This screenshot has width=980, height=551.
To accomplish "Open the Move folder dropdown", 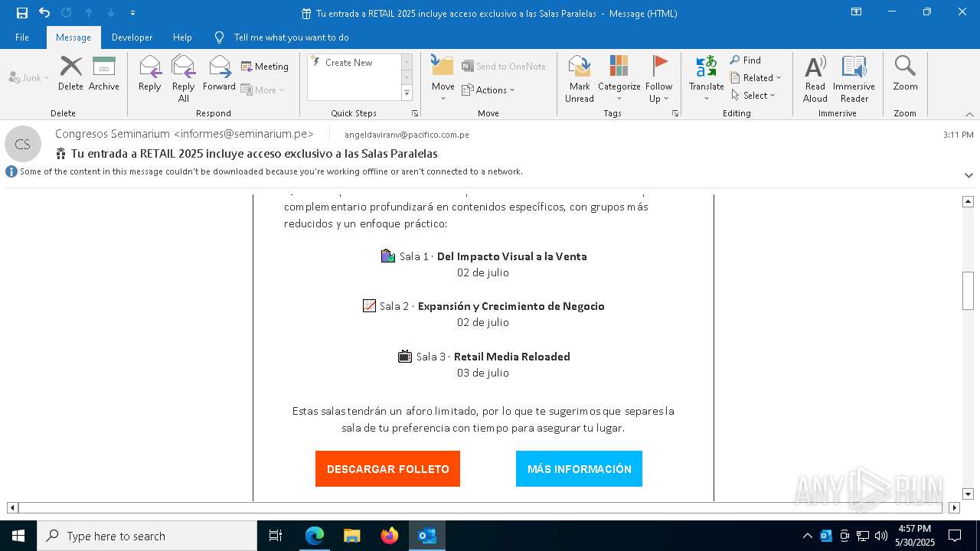I will click(x=443, y=79).
